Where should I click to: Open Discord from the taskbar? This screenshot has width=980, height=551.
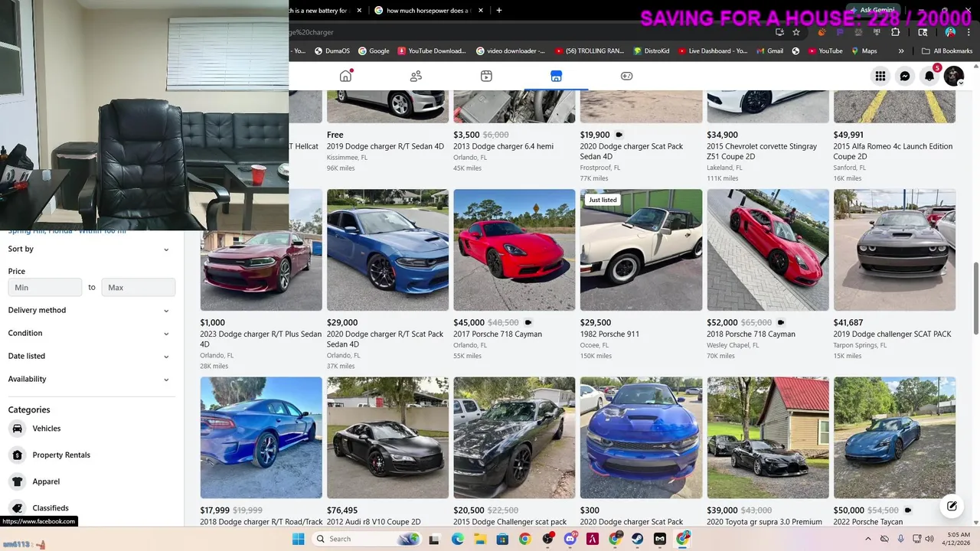pos(570,539)
